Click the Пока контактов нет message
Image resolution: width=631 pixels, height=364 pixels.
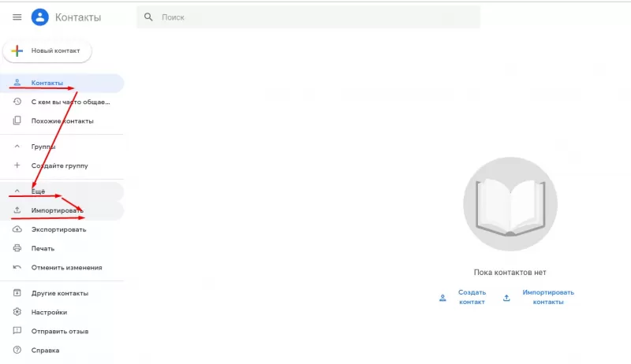tap(510, 273)
